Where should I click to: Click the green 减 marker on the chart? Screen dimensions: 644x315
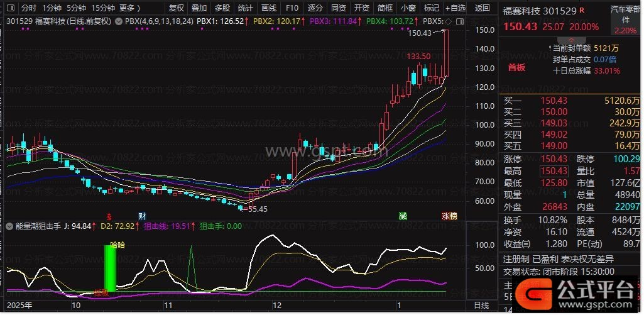click(x=402, y=216)
